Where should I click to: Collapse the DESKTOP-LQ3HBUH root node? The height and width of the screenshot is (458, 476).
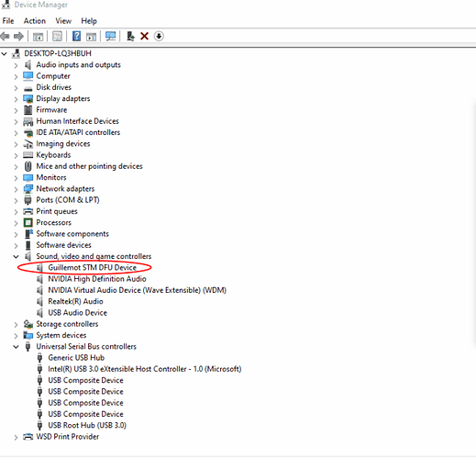coord(4,54)
